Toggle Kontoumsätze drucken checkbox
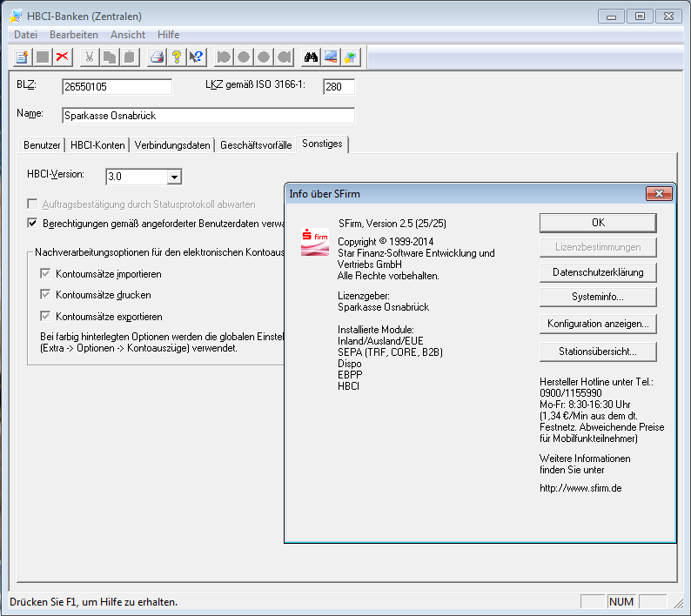The height and width of the screenshot is (616, 691). (45, 294)
